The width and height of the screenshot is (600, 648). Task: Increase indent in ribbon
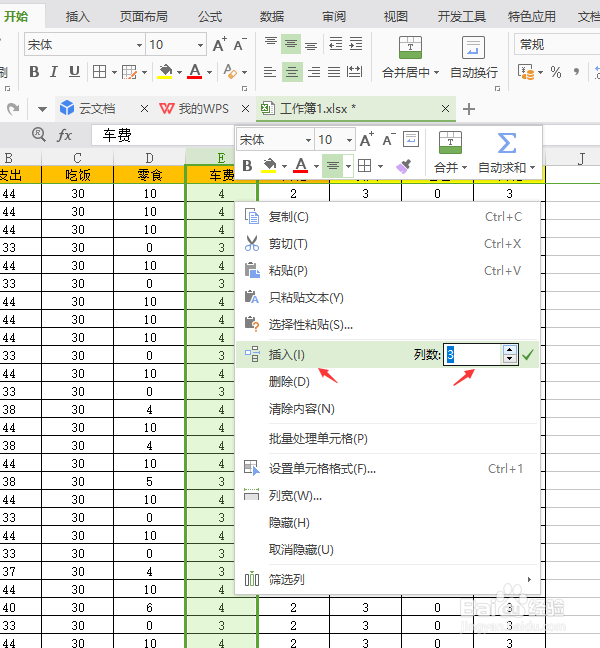pyautogui.click(x=355, y=43)
